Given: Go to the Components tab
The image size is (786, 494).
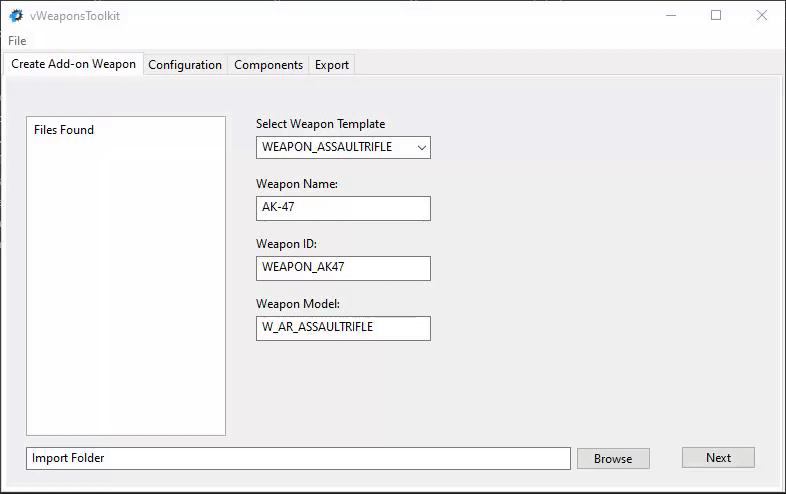Looking at the screenshot, I should pos(268,65).
